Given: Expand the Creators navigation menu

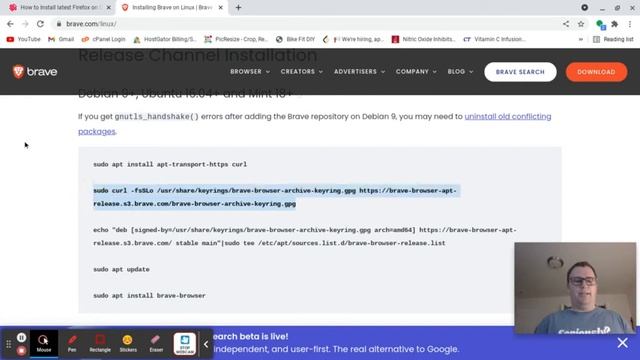Looking at the screenshot, I should click(x=302, y=71).
